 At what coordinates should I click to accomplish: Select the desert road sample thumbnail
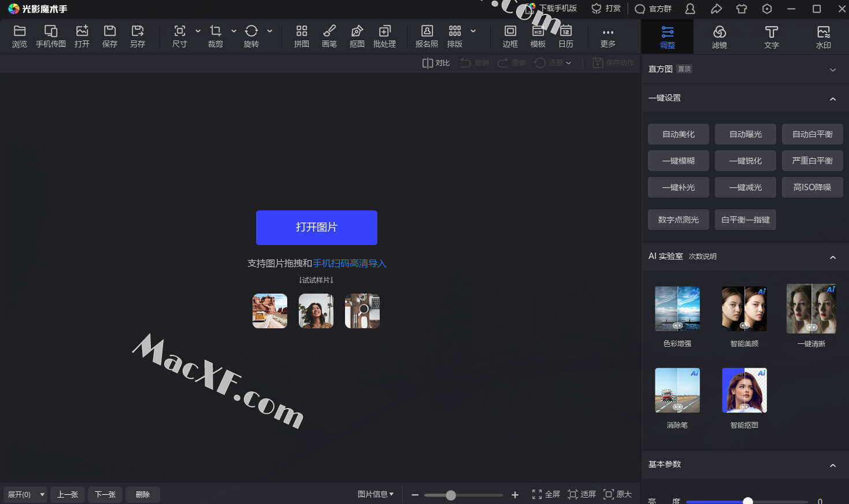(270, 311)
